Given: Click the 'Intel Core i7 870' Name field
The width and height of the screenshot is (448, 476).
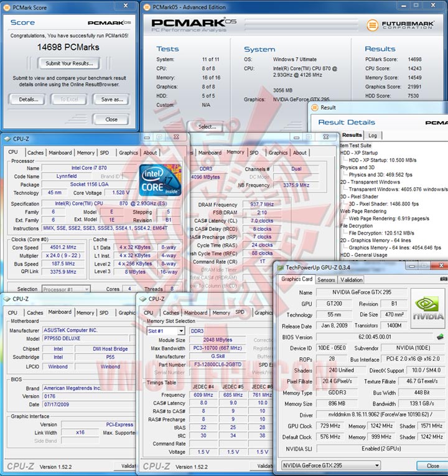Looking at the screenshot, I should tap(89, 168).
